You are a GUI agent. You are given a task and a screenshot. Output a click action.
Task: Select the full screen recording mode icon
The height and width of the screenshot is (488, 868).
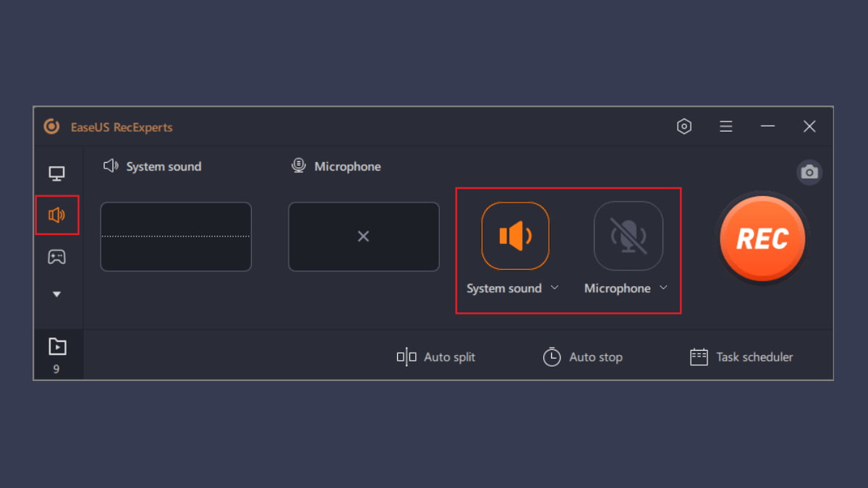pos(56,174)
